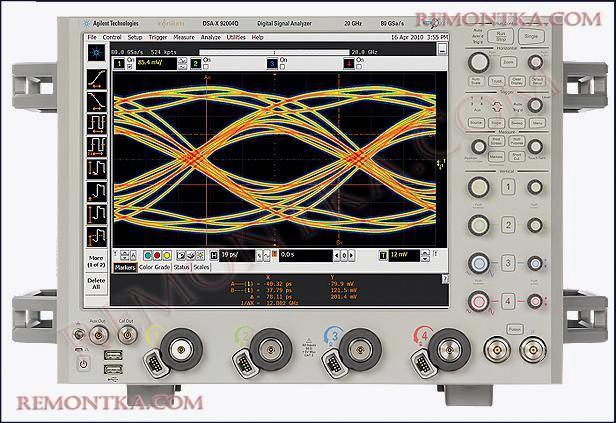Image resolution: width=616 pixels, height=423 pixels.
Task: Click the channel 1 number button
Action: (119, 64)
